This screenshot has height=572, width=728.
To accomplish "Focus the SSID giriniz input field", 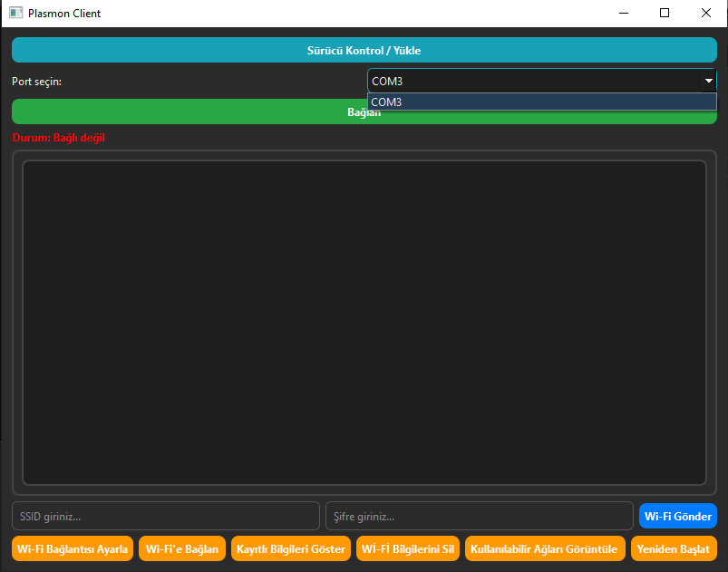I will click(x=166, y=516).
